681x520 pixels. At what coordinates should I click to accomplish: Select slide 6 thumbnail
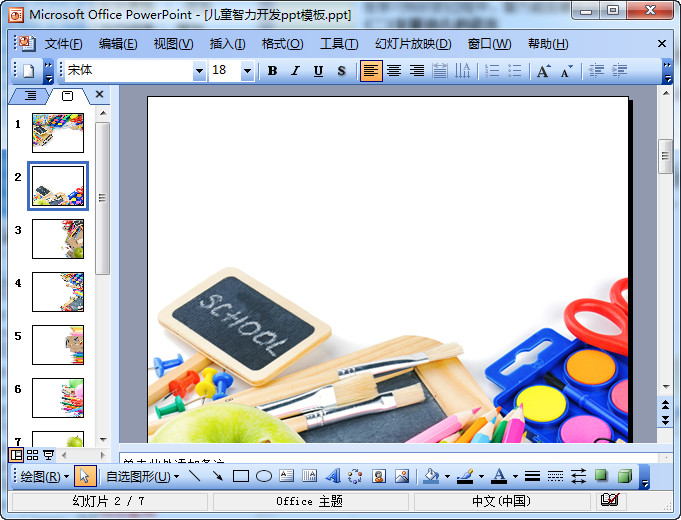point(58,398)
